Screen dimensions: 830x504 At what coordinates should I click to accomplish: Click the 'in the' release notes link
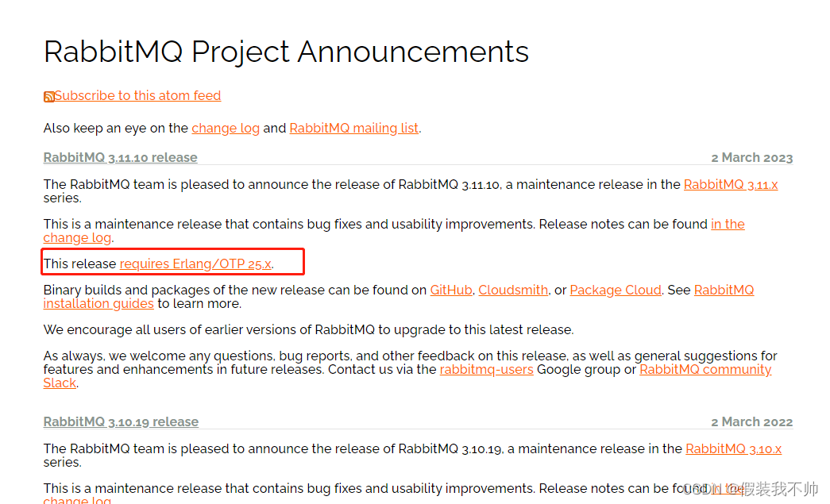[728, 225]
